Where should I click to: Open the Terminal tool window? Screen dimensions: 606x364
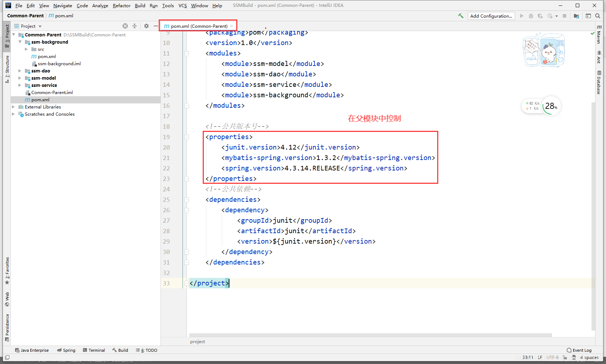click(x=94, y=350)
